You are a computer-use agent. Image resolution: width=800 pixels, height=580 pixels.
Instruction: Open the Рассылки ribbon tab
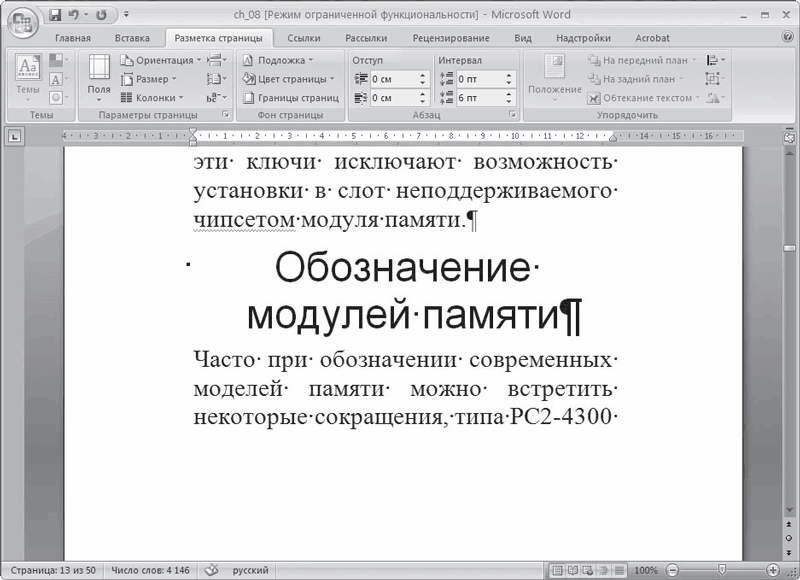click(366, 38)
